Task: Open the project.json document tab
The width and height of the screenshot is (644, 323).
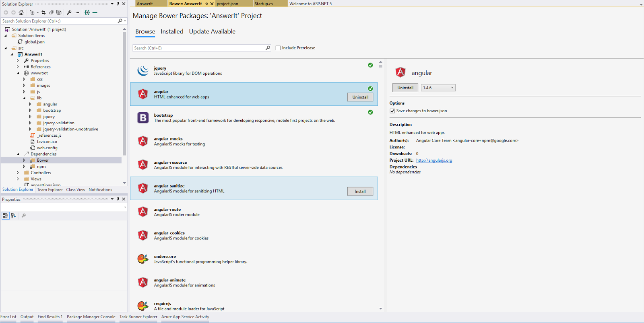Action: click(234, 4)
